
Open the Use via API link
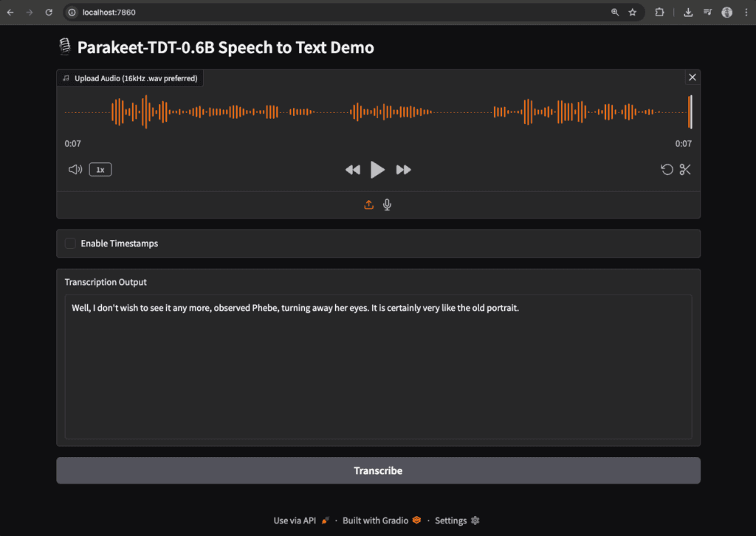coord(301,520)
